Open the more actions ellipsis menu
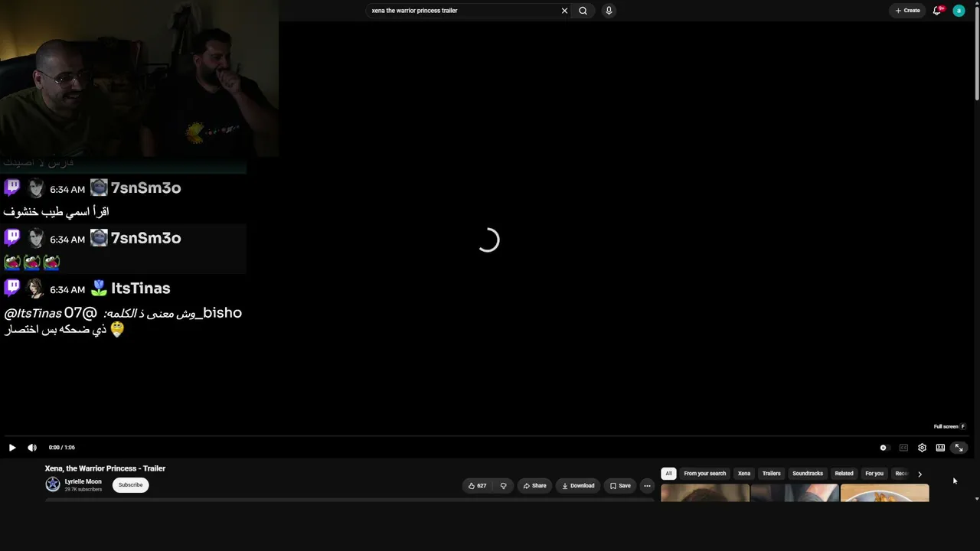Viewport: 980px width, 551px height. 647,486
